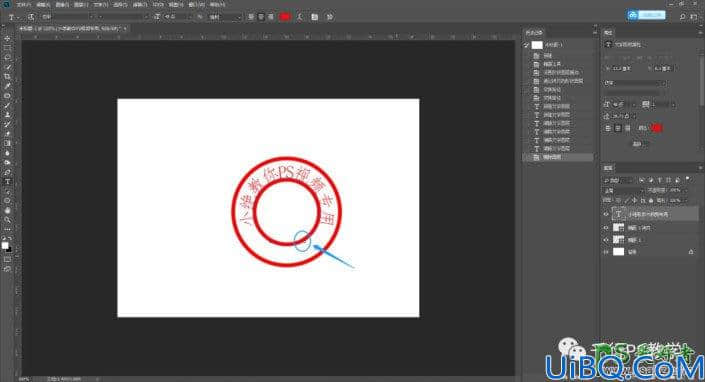This screenshot has height=382, width=705.
Task: Toggle text orientation in options bar
Action: point(31,17)
